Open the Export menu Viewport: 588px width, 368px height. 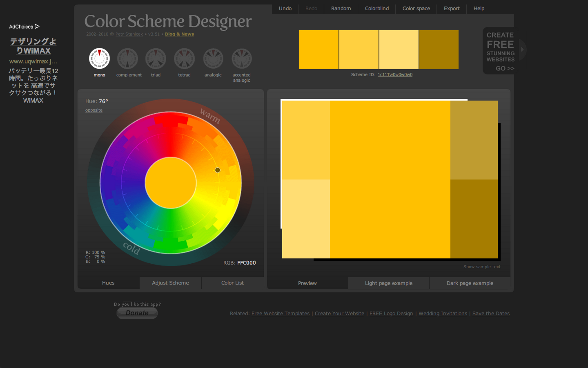coord(452,9)
